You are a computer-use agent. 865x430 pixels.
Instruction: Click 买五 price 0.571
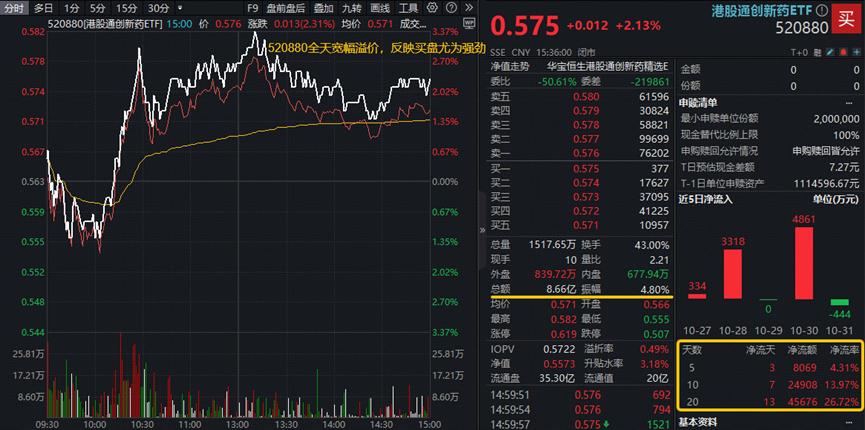[586, 225]
